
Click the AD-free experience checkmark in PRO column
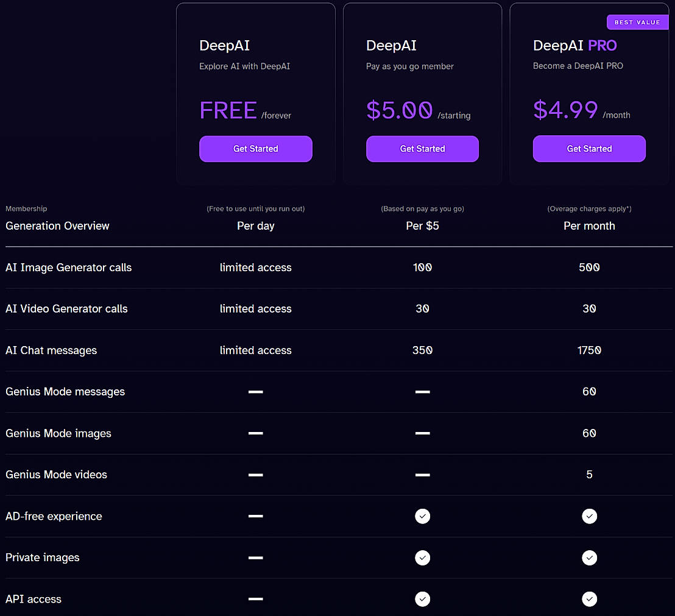[589, 516]
